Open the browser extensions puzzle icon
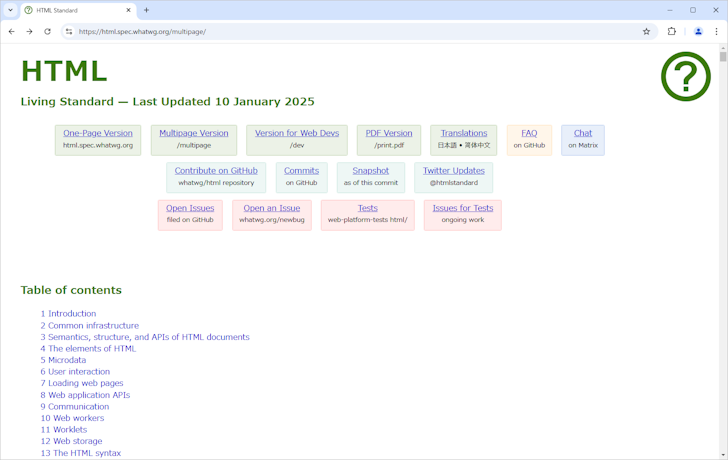 pyautogui.click(x=672, y=31)
